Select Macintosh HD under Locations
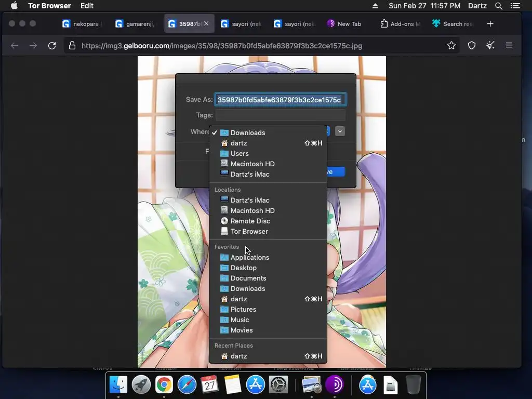Image resolution: width=532 pixels, height=399 pixels. point(268,211)
